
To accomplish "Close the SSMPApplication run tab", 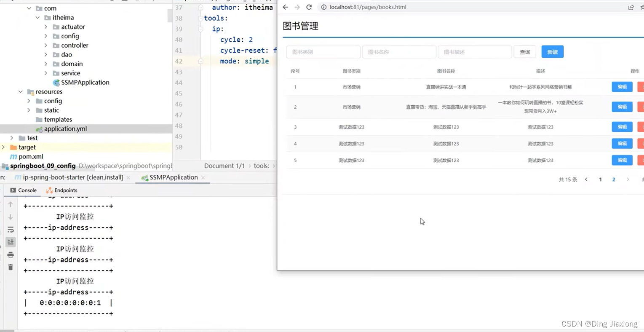I will click(203, 178).
